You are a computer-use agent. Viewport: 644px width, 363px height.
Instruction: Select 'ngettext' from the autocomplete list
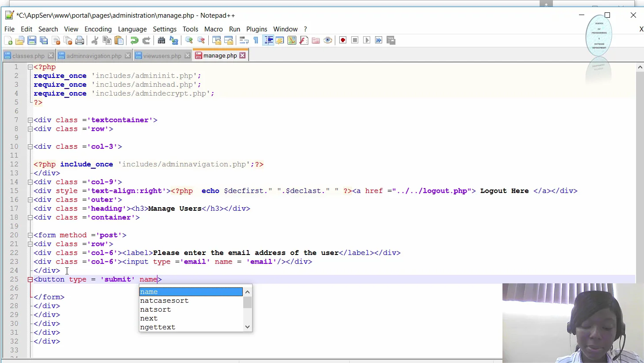click(x=157, y=327)
